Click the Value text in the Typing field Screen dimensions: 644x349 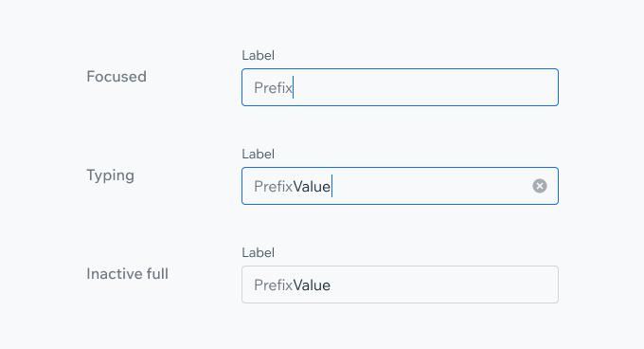coord(312,186)
